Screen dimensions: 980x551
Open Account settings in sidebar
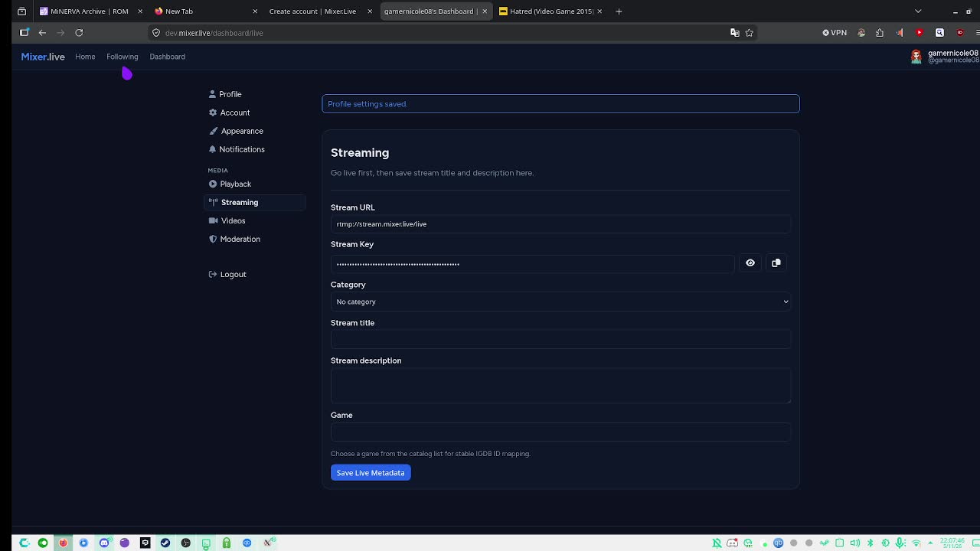[x=230, y=112]
